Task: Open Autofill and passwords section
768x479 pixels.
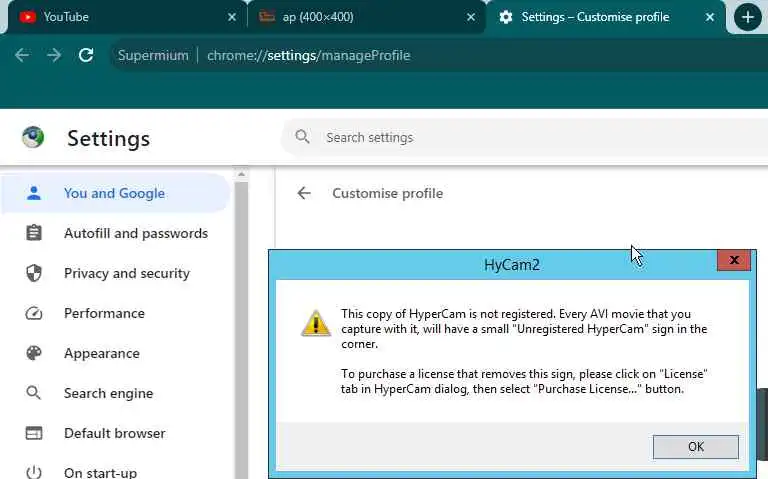Action: coord(115,233)
